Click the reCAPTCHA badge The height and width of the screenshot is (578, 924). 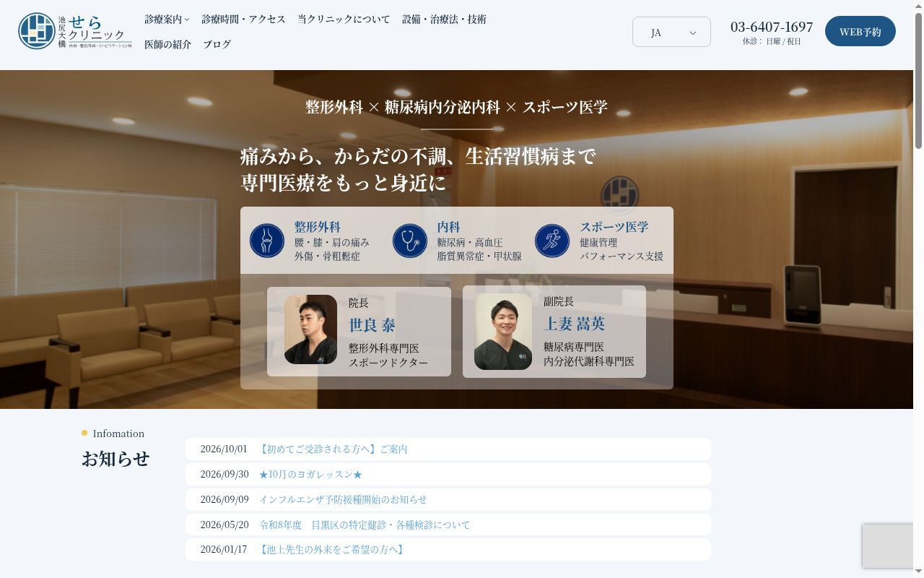coord(888,546)
